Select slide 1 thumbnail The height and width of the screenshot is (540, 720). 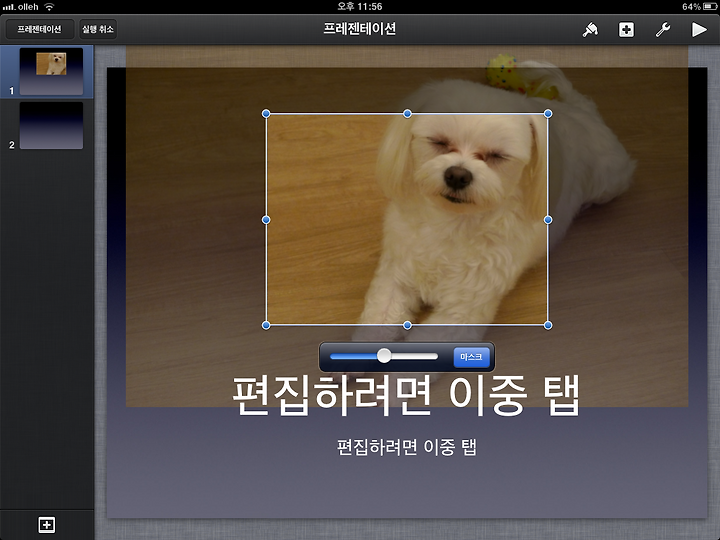(51, 71)
